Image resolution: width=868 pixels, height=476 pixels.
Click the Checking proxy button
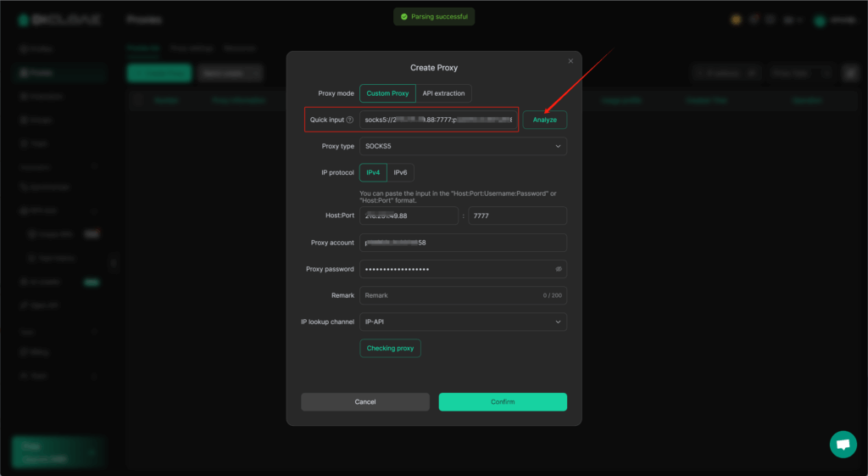click(390, 348)
